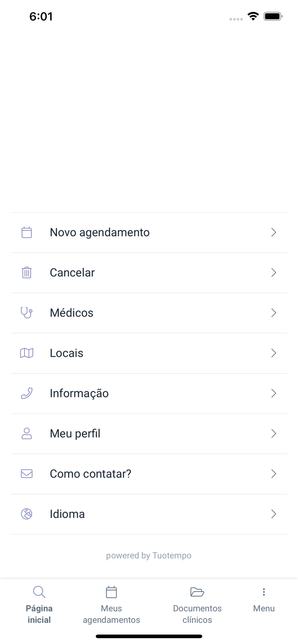
Task: Expand the Médicos list chevron
Action: (274, 313)
